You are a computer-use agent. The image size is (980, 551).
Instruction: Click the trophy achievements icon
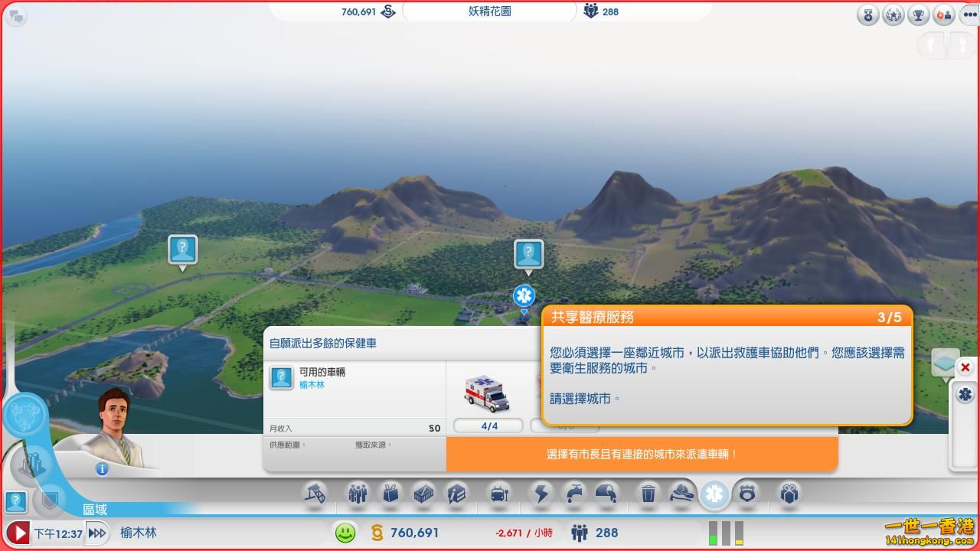coord(919,15)
